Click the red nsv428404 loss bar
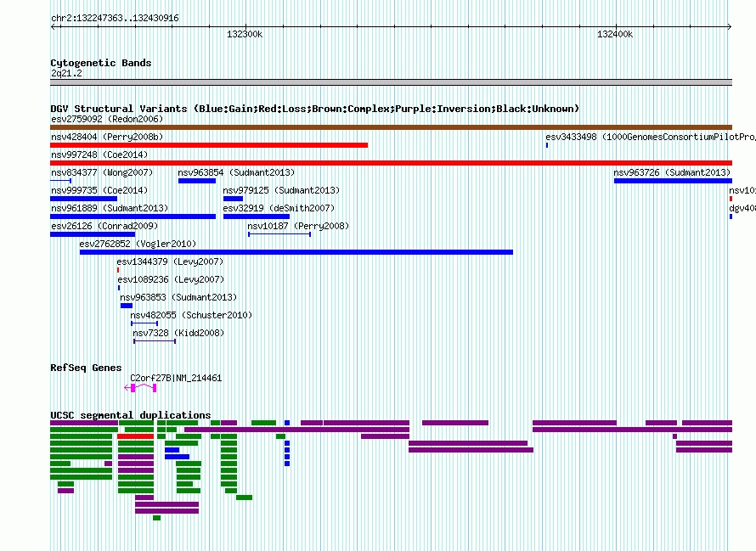Screen dimensions: 756x551 click(209, 145)
